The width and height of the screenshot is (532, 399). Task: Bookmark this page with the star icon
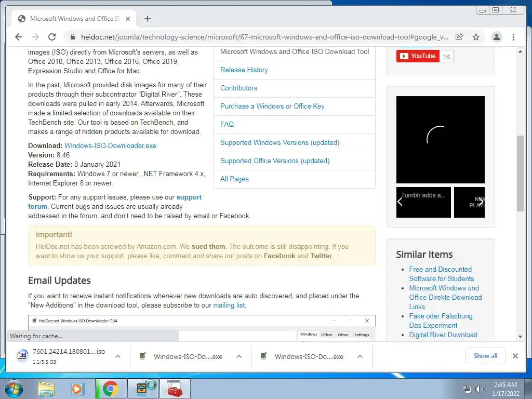click(476, 37)
